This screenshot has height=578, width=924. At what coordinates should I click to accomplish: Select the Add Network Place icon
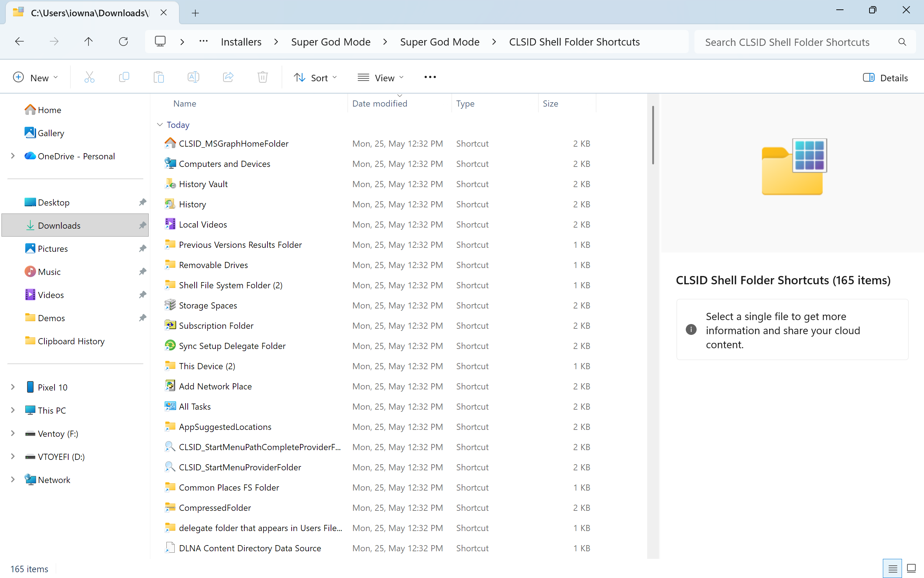click(x=170, y=386)
